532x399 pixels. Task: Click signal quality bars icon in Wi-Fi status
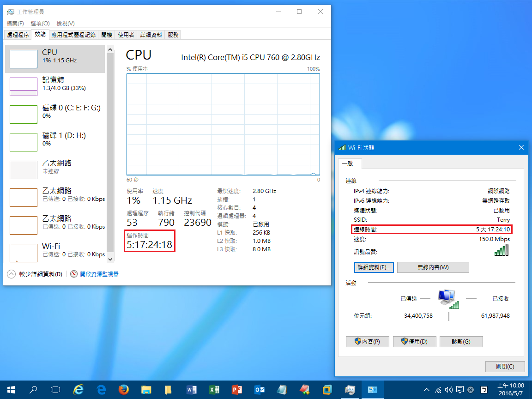pos(502,250)
